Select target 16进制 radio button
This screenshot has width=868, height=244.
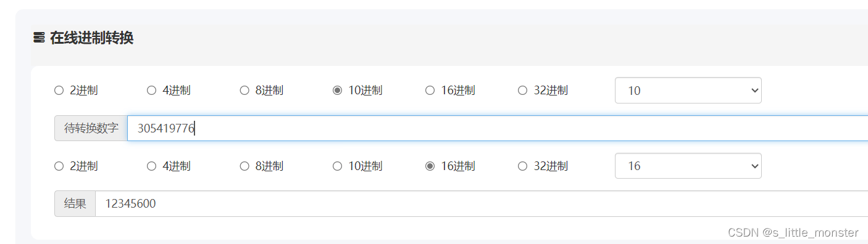coord(430,166)
